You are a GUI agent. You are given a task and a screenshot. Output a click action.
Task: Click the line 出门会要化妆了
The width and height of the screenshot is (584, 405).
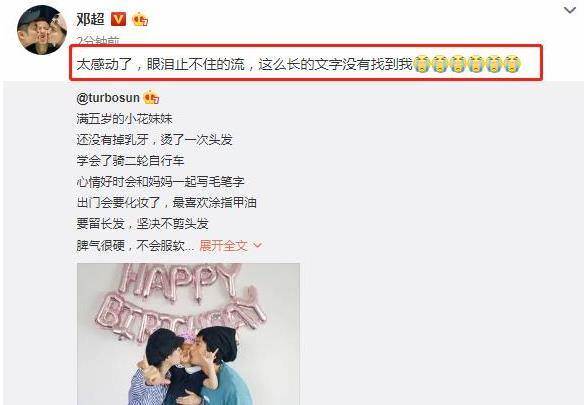point(118,203)
